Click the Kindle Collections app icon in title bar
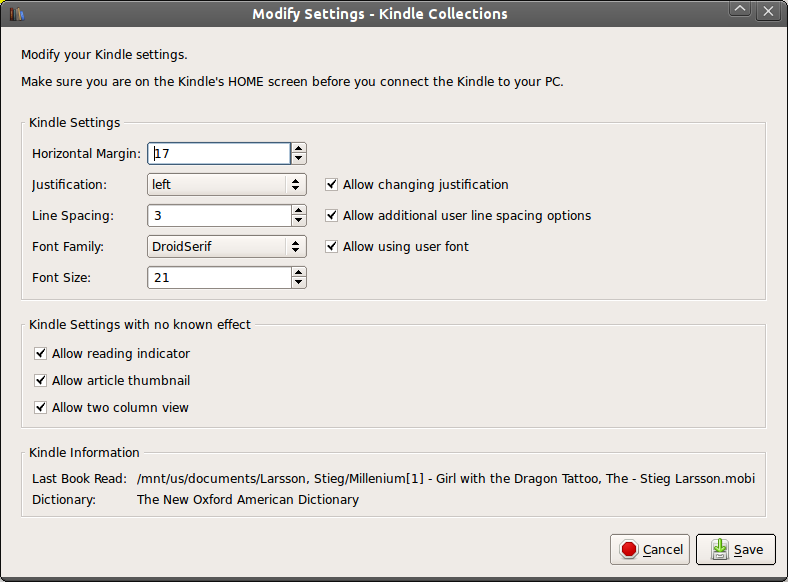 pyautogui.click(x=16, y=13)
